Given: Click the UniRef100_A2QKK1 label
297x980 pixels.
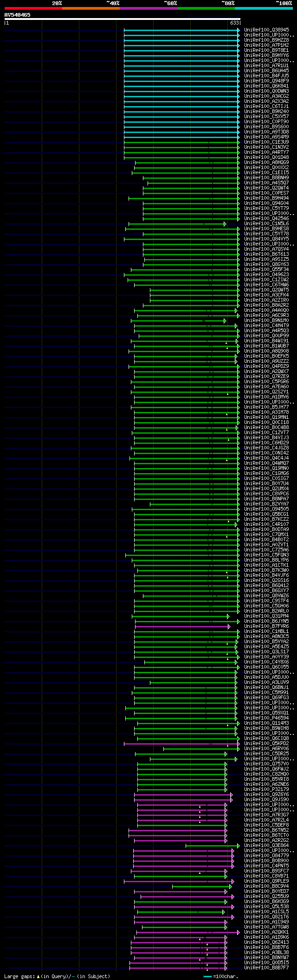Looking at the screenshot, I should (266, 932).
